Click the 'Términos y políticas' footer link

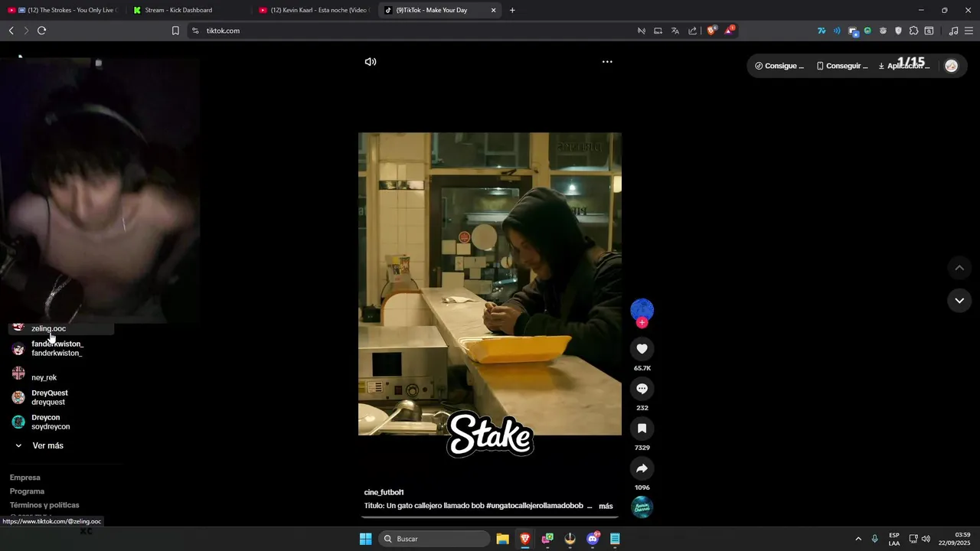[x=44, y=505]
